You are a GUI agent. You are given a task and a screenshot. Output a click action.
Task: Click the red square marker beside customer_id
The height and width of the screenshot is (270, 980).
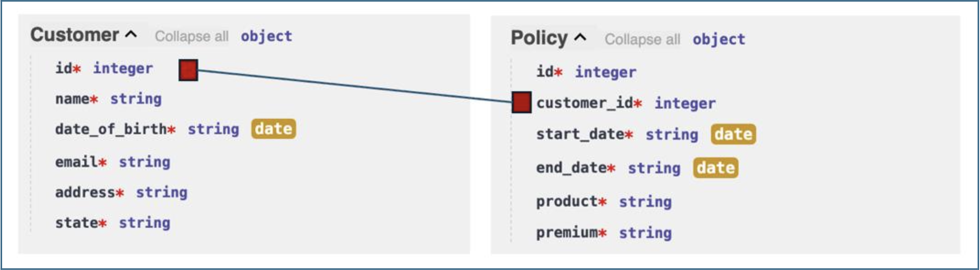point(522,102)
